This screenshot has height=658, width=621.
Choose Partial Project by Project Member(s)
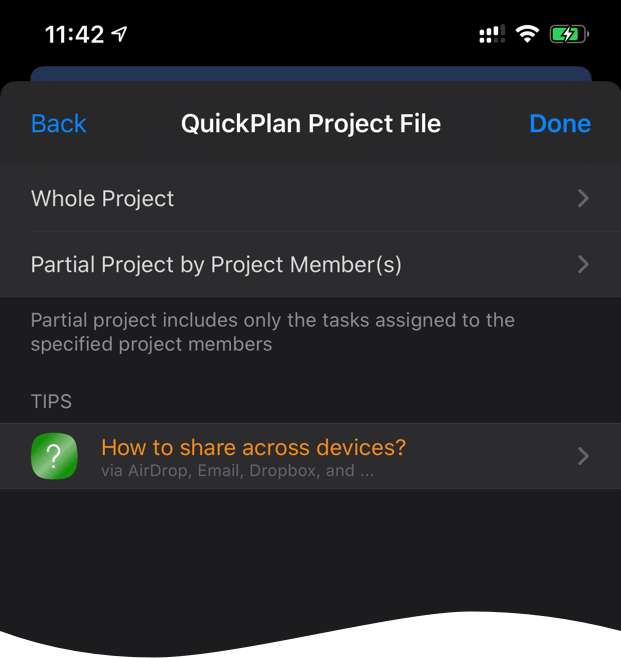click(216, 265)
